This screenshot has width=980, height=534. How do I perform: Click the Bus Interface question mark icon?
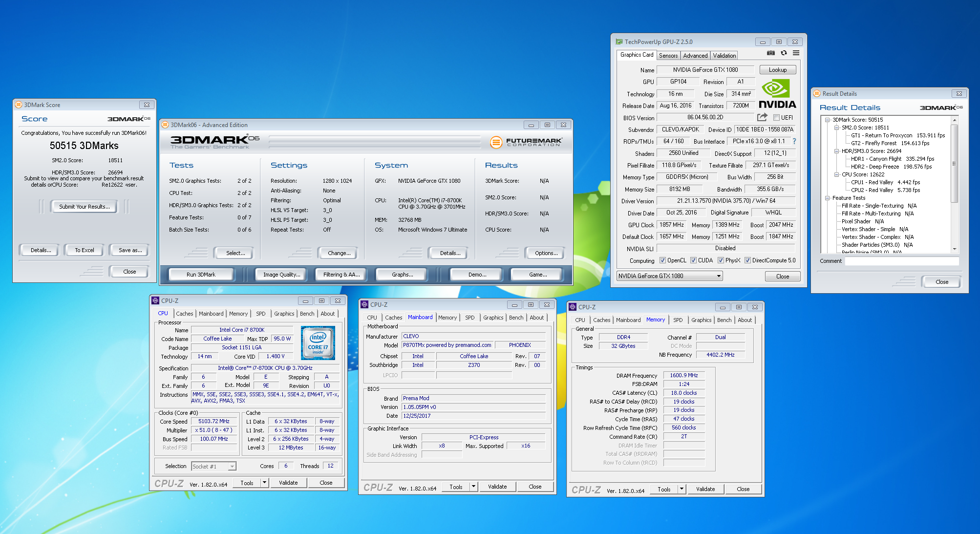click(794, 141)
